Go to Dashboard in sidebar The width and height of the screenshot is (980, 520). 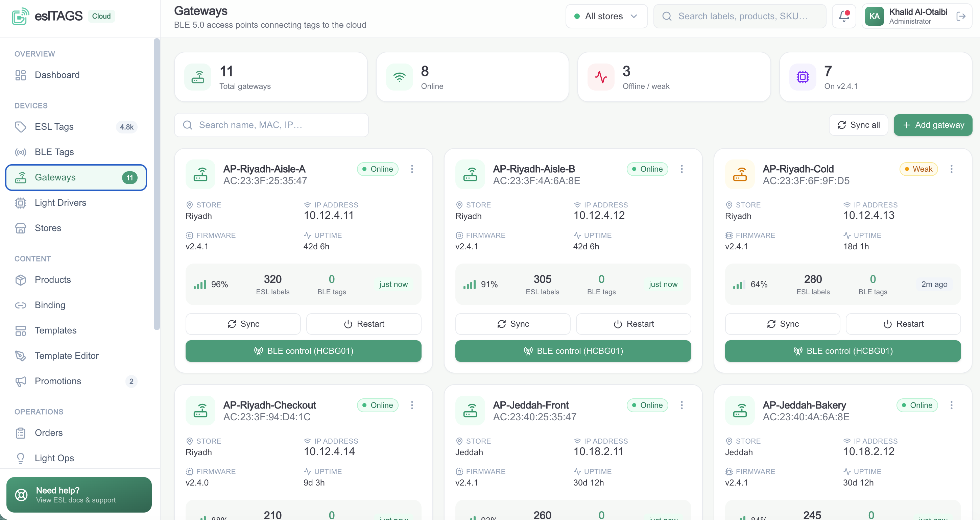[x=76, y=75]
